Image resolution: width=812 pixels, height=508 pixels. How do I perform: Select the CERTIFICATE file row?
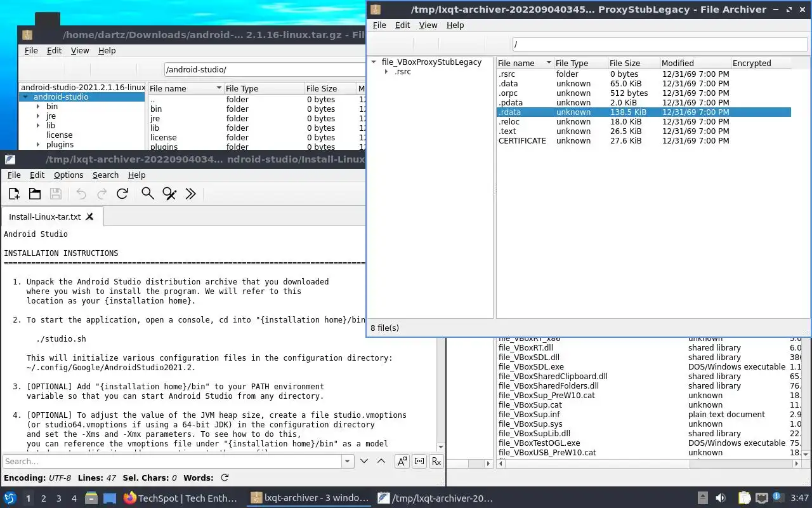click(644, 141)
